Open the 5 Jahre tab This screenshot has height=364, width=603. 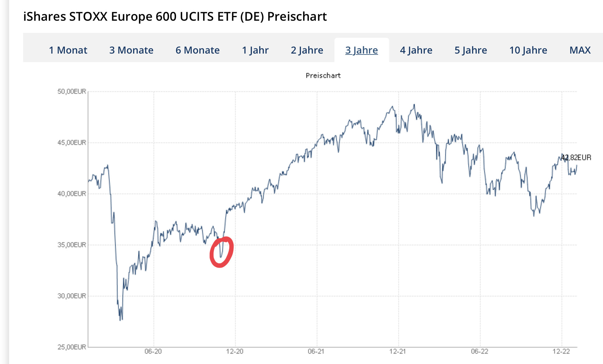pyautogui.click(x=471, y=50)
